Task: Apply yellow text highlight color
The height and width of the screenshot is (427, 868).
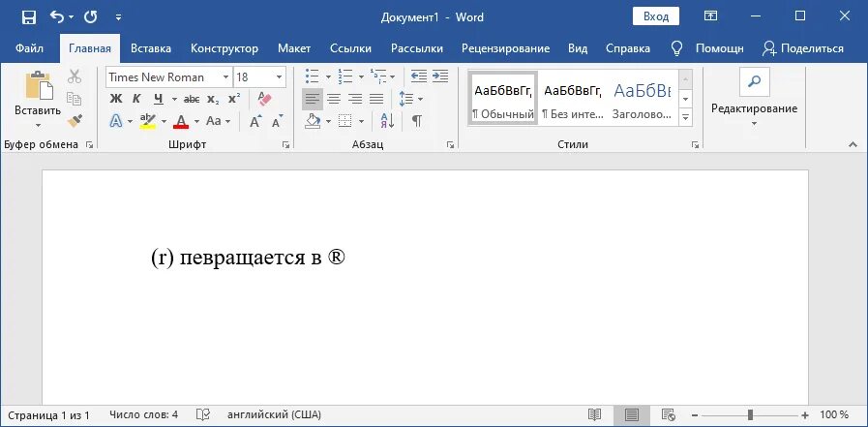Action: (x=148, y=120)
